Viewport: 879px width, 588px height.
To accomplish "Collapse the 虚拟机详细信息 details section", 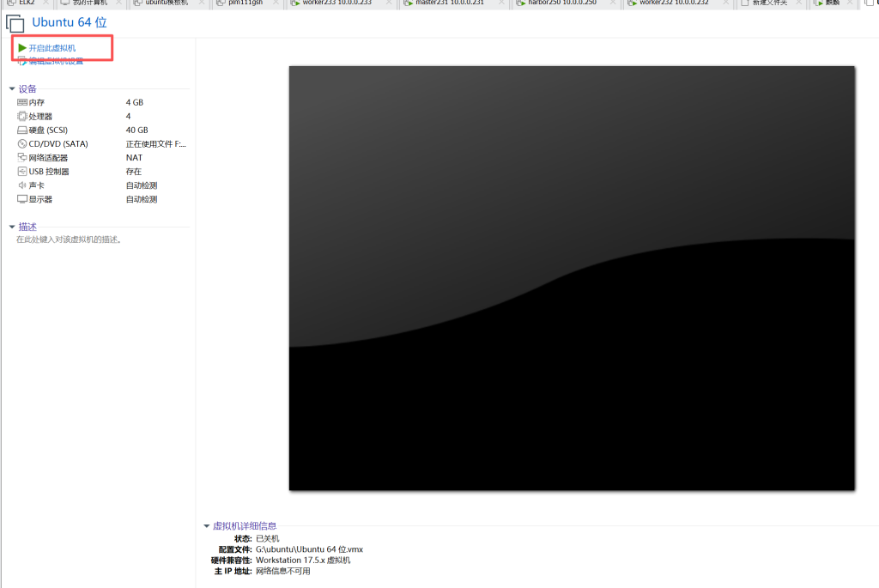I will pyautogui.click(x=207, y=525).
